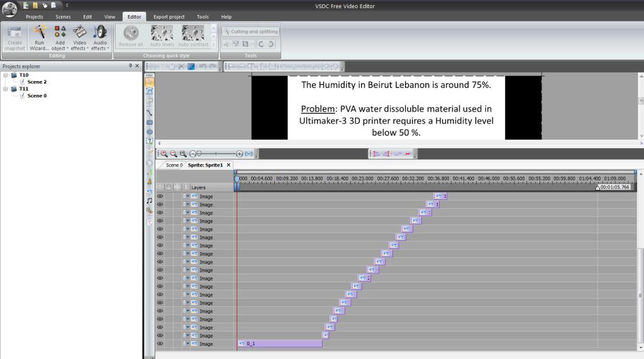Click the audio music note tool in sidebar
This screenshot has height=359, width=644.
[150, 201]
